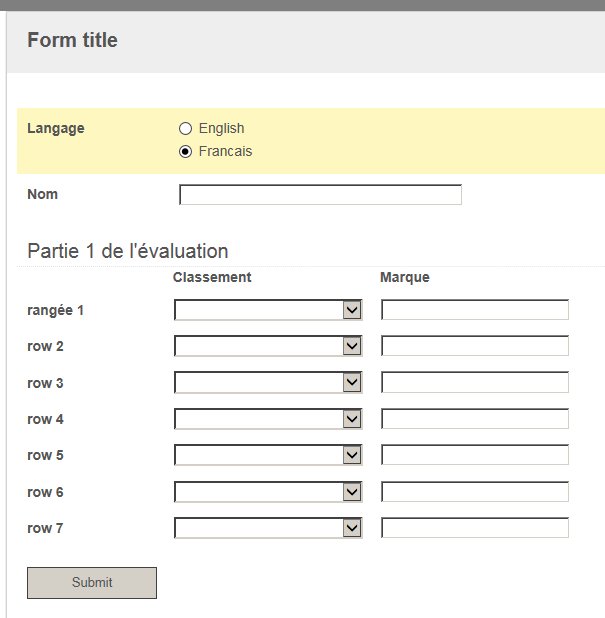605x618 pixels.
Task: Select the Francais language radio button
Action: (x=185, y=152)
